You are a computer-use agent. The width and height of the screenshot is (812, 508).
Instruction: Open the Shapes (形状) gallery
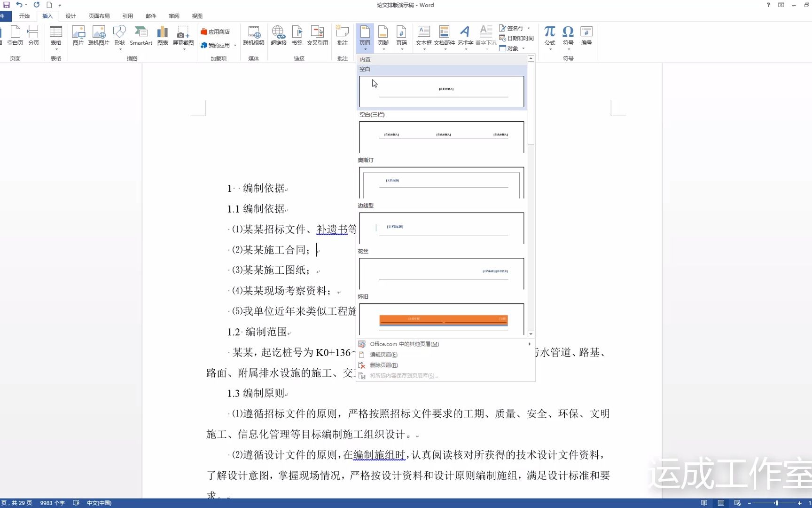click(120, 38)
